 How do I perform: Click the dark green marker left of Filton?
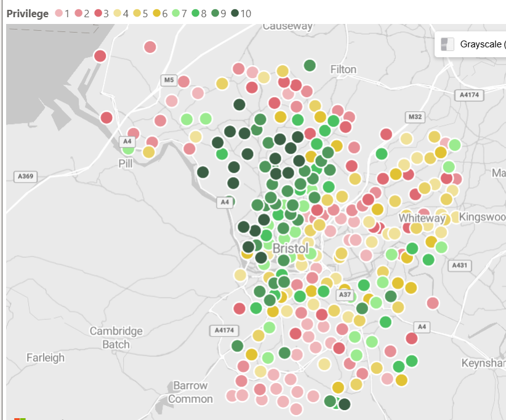pos(310,65)
